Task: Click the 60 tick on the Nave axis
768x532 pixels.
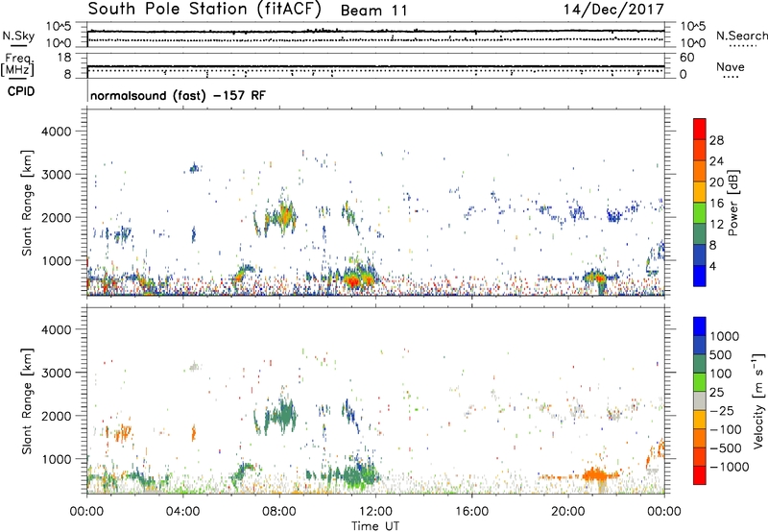Action: [686, 58]
